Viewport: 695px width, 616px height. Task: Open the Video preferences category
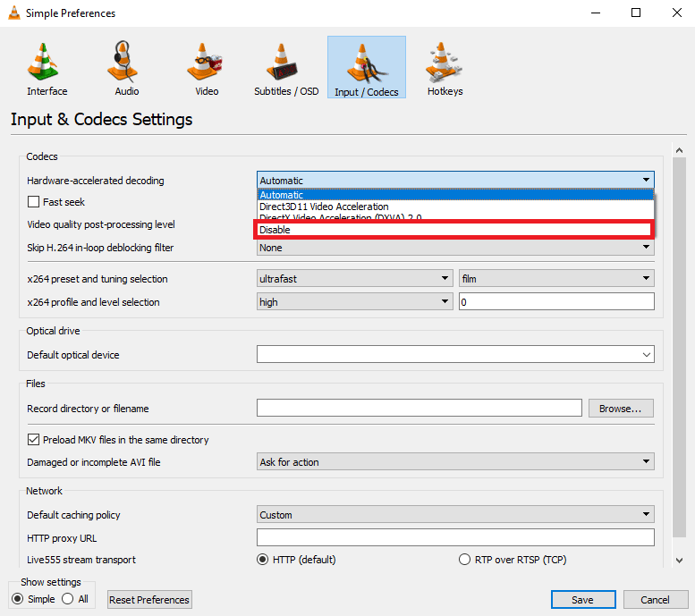pyautogui.click(x=207, y=68)
